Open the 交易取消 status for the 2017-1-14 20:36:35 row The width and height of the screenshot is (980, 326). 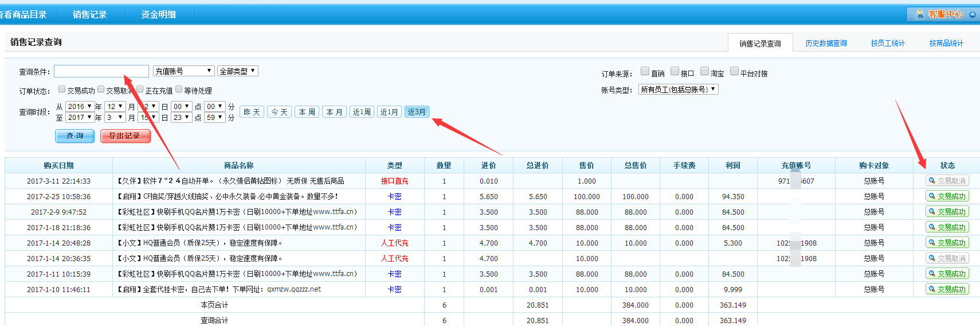pos(947,258)
